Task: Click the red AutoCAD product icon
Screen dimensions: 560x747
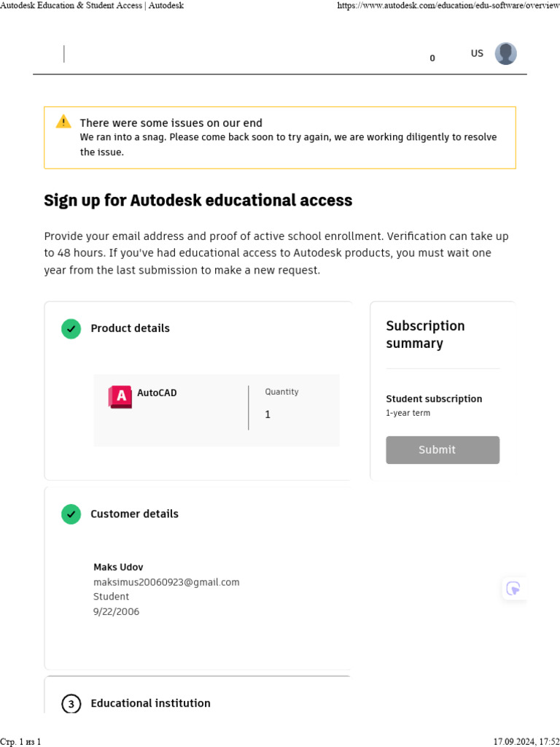Action: (x=120, y=396)
